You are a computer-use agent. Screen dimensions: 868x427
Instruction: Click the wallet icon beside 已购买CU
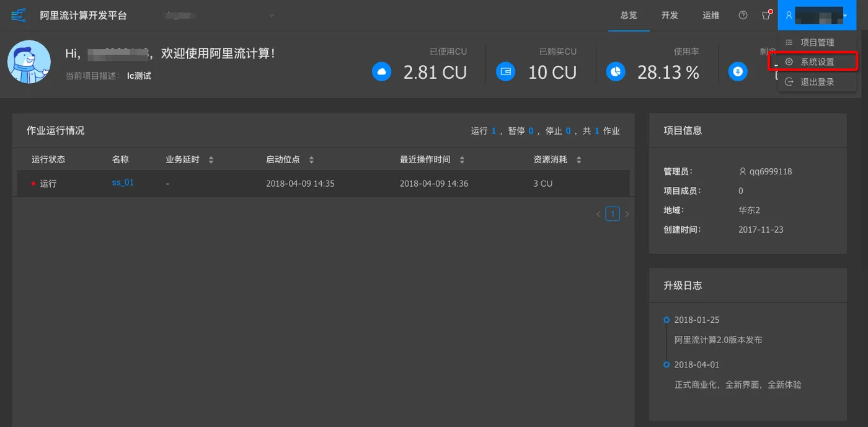coord(506,72)
